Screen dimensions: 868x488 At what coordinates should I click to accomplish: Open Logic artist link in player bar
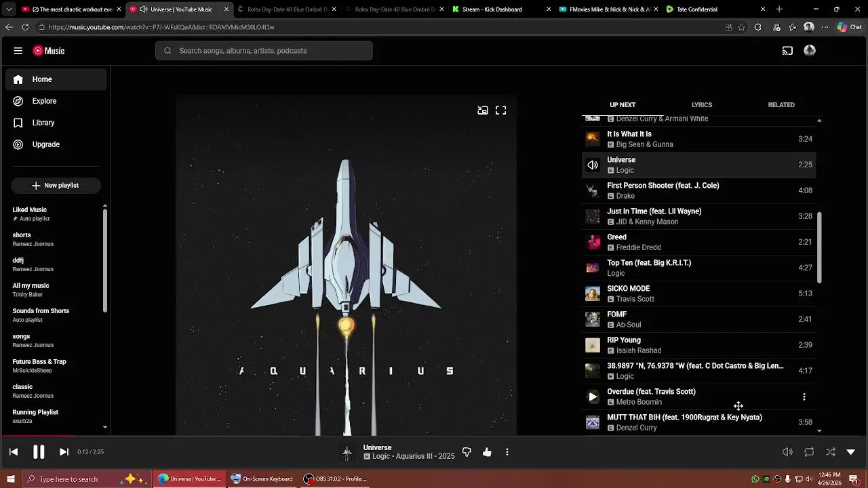[x=381, y=456]
